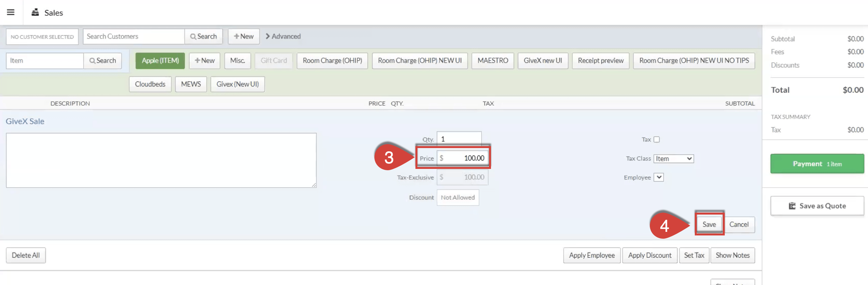The image size is (868, 285).
Task: Click the Cloudbeds button
Action: click(x=150, y=84)
